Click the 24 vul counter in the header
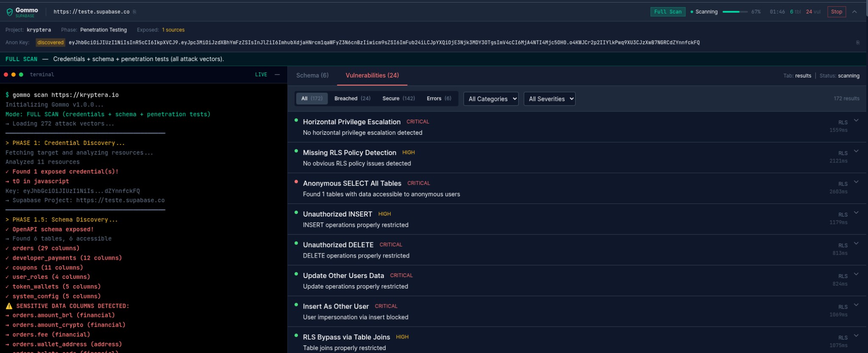 (813, 12)
